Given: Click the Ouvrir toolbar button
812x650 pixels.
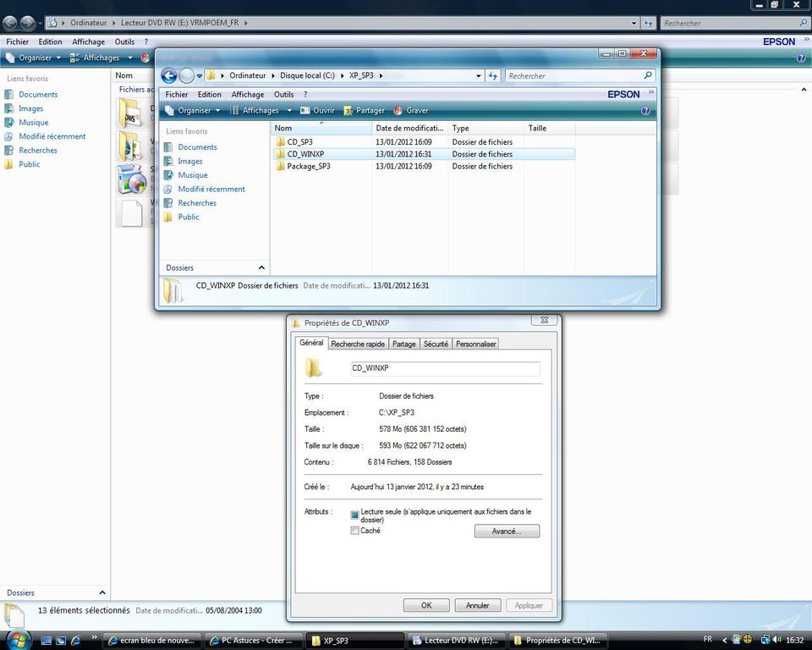Looking at the screenshot, I should tap(317, 111).
